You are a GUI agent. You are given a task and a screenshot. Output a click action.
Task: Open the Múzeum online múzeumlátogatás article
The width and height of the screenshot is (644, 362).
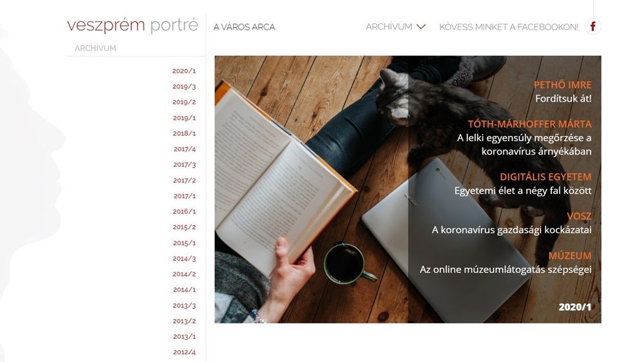click(506, 263)
